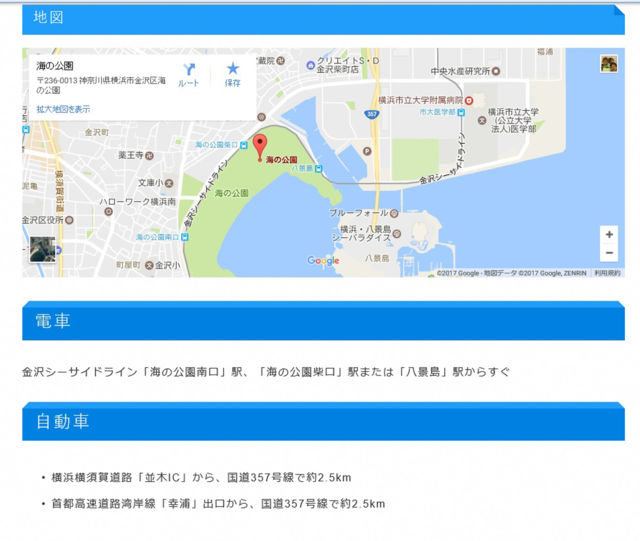
Task: Zoom in the map with plus button
Action: tap(608, 234)
